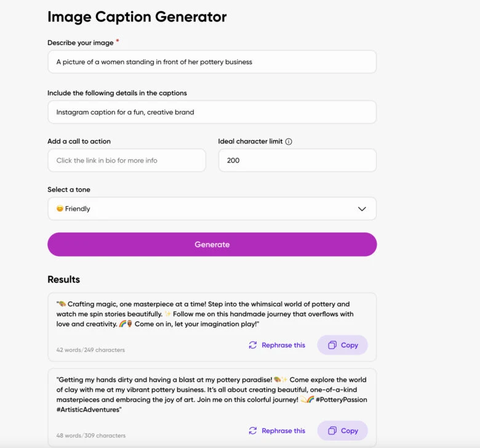The height and width of the screenshot is (448, 480).
Task: Click the rephrase arrows icon on first caption
Action: click(253, 345)
